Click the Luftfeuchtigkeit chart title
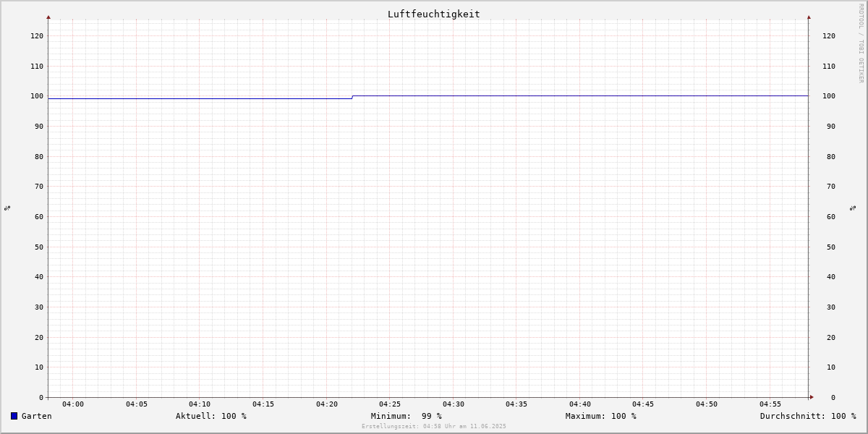Screen dimensions: 868x434 tap(433, 14)
